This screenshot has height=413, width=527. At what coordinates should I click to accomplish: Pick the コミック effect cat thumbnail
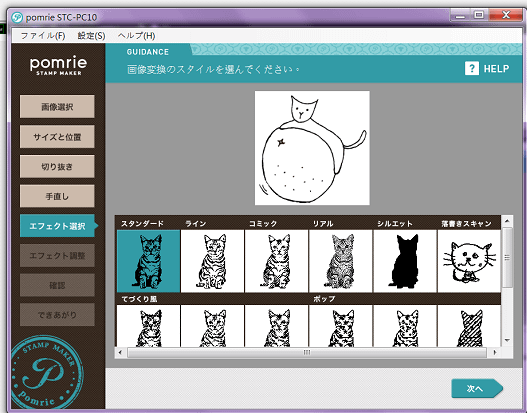pyautogui.click(x=277, y=261)
